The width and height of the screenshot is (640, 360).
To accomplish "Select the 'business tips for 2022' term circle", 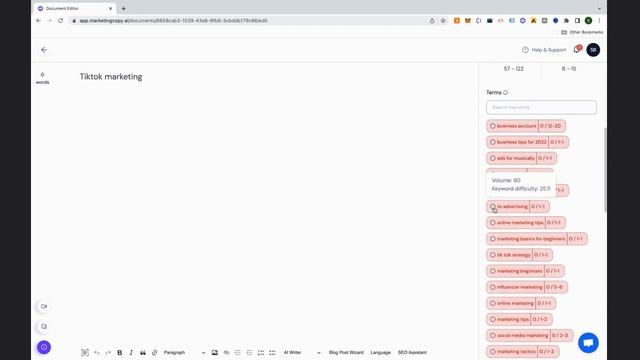I will coord(493,142).
